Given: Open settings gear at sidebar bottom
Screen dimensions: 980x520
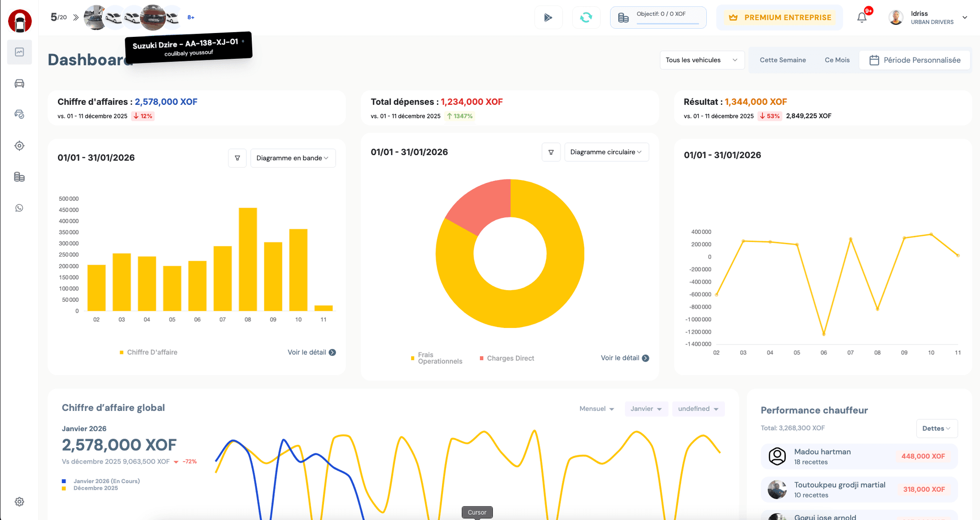Looking at the screenshot, I should pyautogui.click(x=20, y=501).
